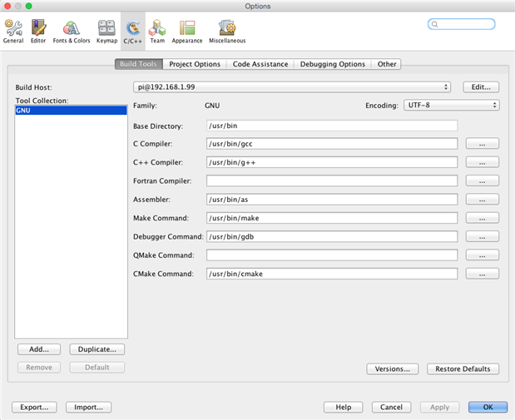515x420 pixels.
Task: Go to the Debugging Options tab
Action: (x=333, y=64)
